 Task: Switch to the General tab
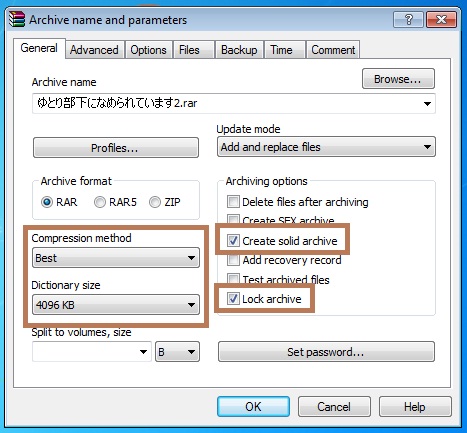pos(39,48)
